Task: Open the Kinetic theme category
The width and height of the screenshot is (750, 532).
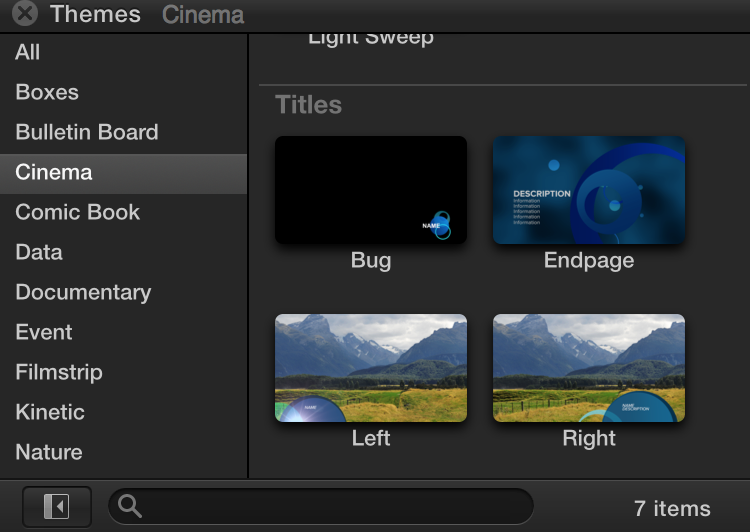Action: (50, 412)
